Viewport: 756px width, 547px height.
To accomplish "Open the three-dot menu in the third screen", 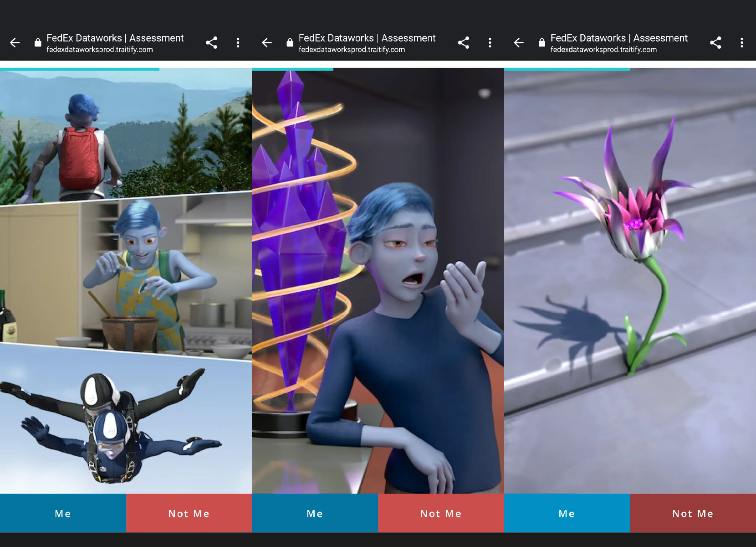I will click(742, 43).
